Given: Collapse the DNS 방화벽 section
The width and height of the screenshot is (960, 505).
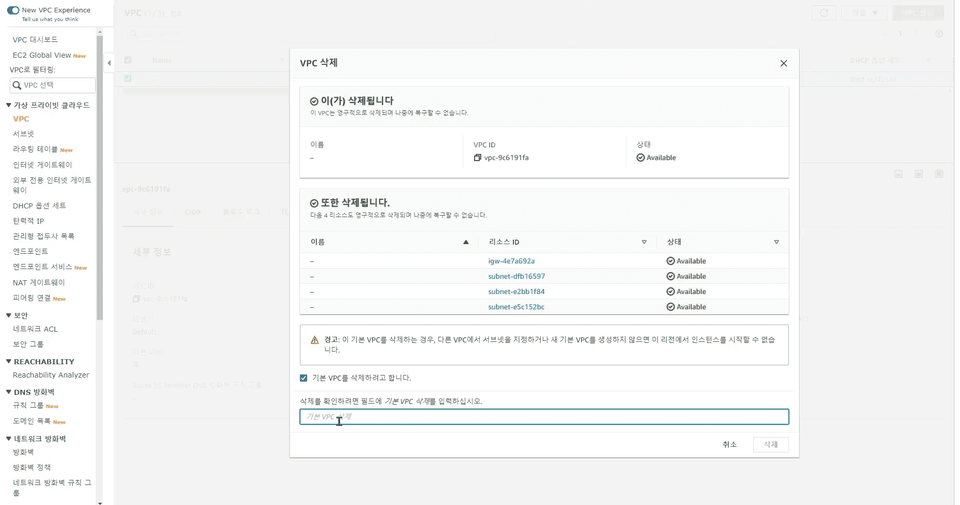Looking at the screenshot, I should 9,392.
